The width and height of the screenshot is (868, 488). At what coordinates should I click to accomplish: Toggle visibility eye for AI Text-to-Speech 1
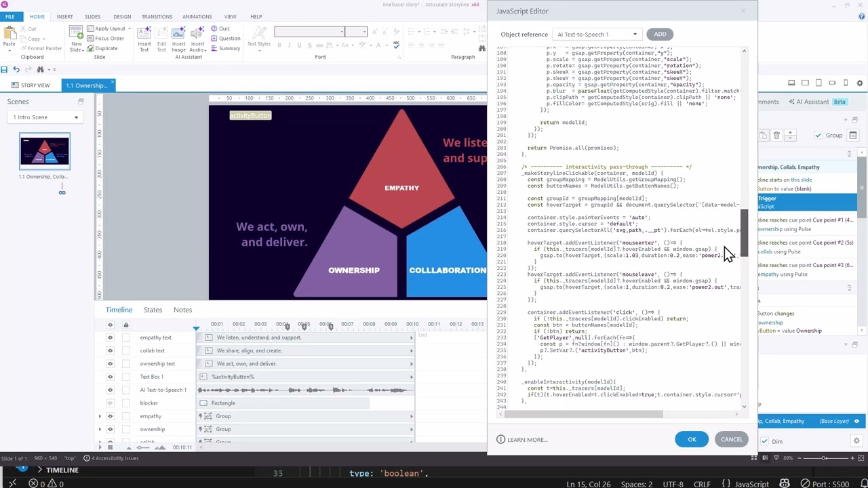pyautogui.click(x=110, y=390)
